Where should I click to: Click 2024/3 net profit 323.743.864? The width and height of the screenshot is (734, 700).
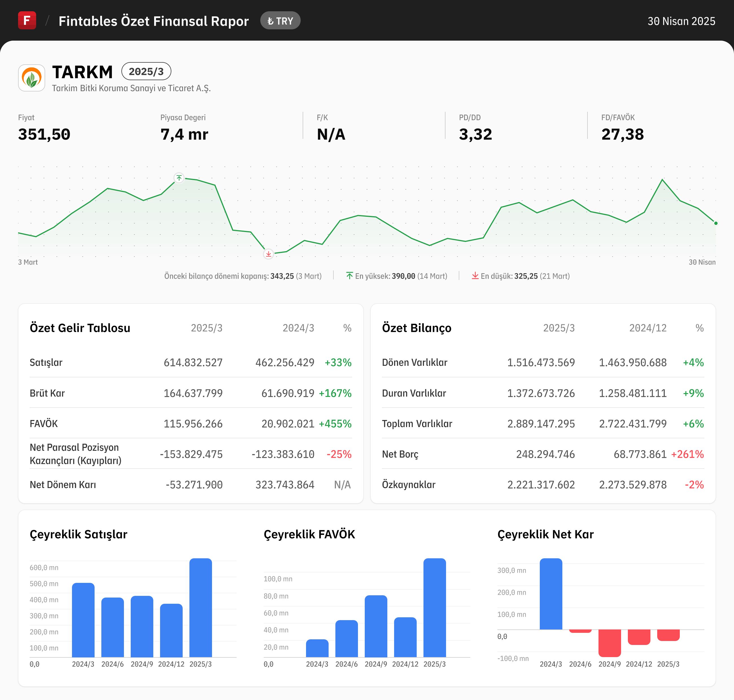pyautogui.click(x=285, y=485)
